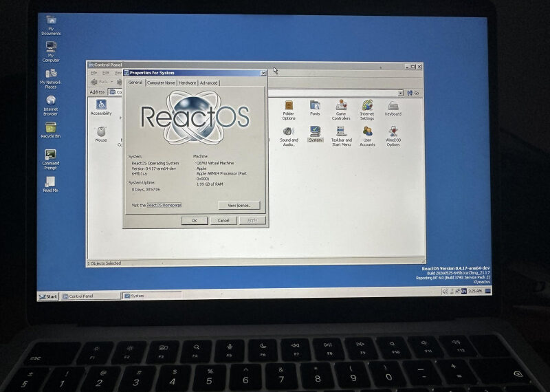Open the Edit menu in Control Panel
Screen dimensions: 550x392
(x=106, y=73)
